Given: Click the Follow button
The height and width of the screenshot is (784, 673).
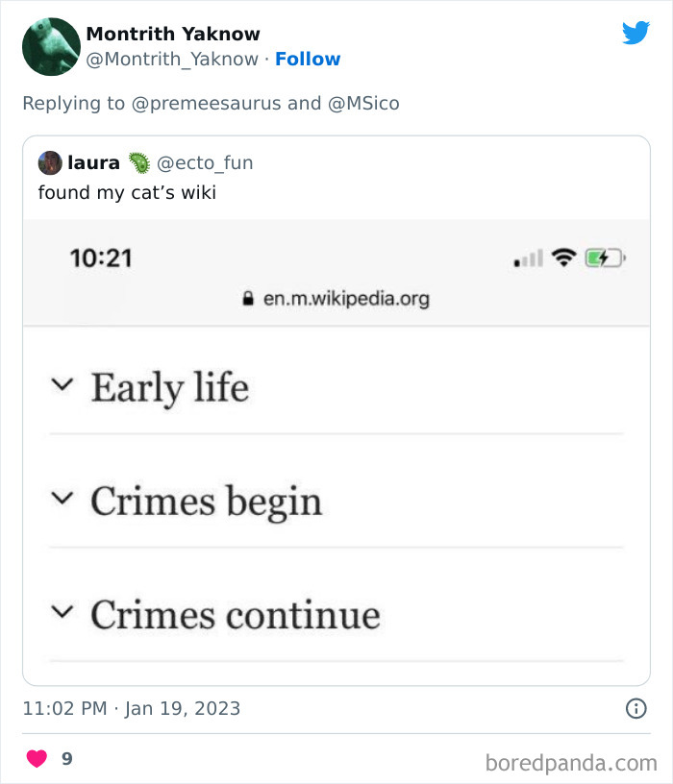Looking at the screenshot, I should [x=308, y=59].
